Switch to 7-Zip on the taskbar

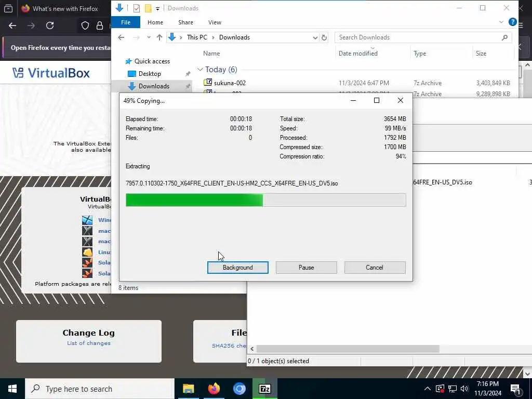264,389
